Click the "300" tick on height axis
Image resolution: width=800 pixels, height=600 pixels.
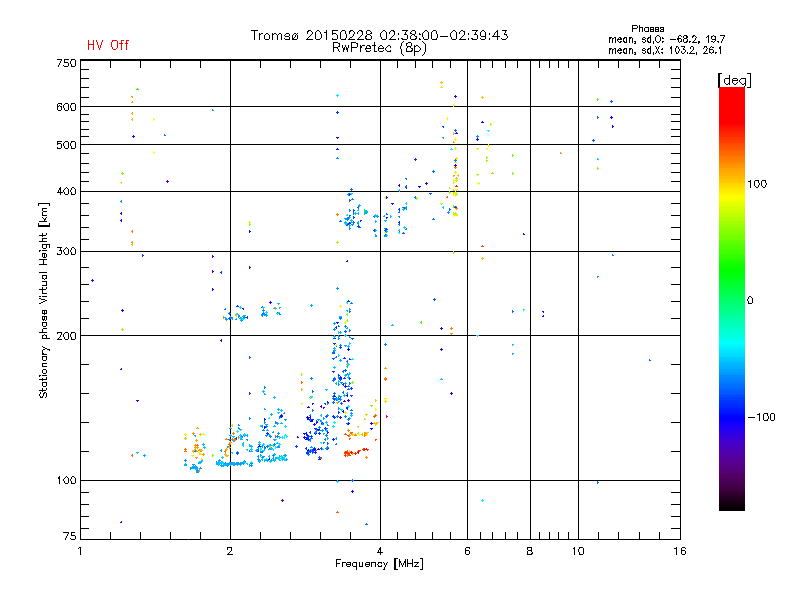tap(66, 250)
